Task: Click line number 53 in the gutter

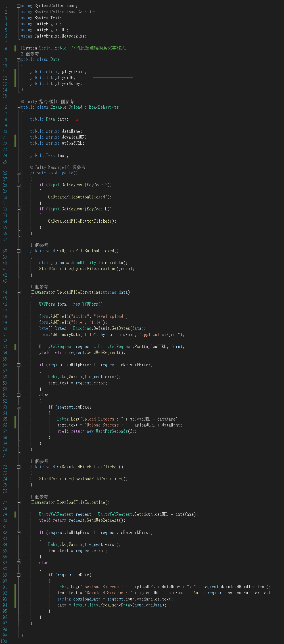Action: point(5,347)
